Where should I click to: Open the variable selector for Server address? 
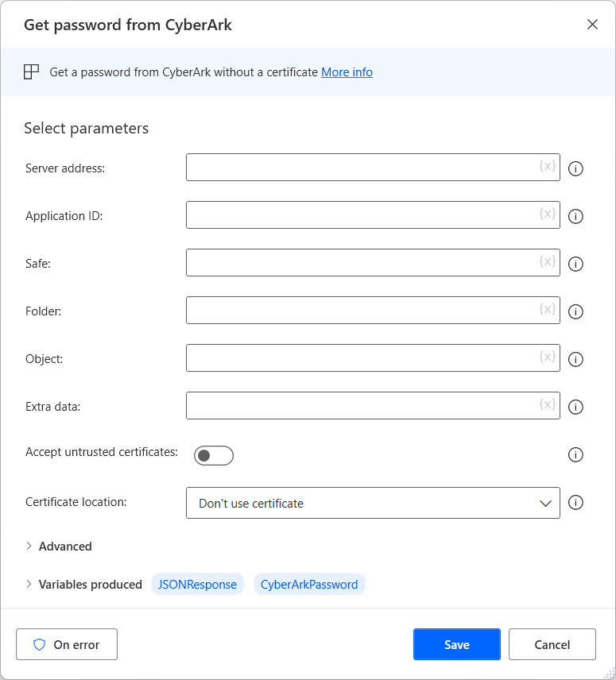click(547, 167)
